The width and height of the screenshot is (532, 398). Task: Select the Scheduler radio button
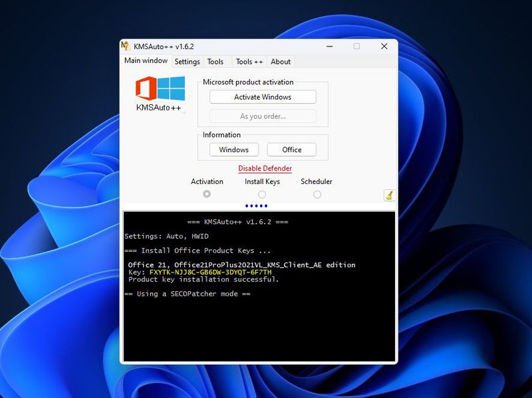[317, 193]
